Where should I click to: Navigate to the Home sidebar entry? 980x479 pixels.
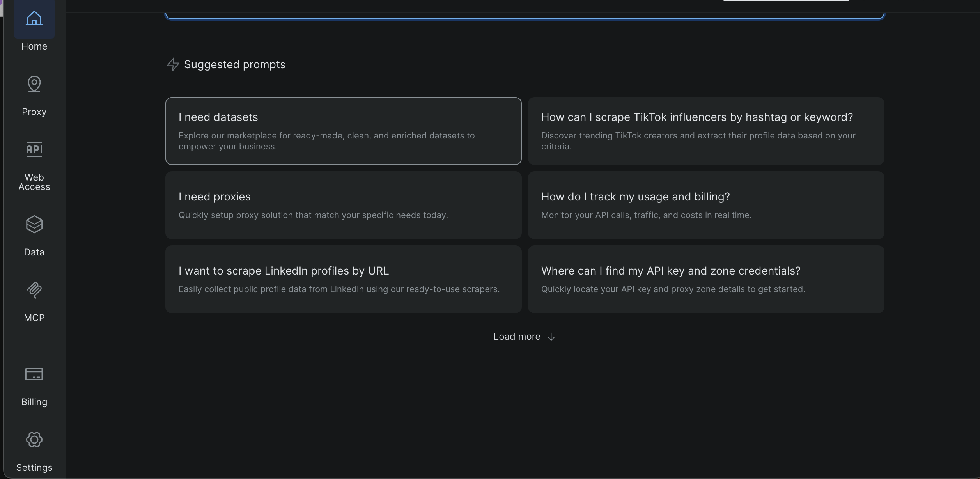pyautogui.click(x=34, y=46)
